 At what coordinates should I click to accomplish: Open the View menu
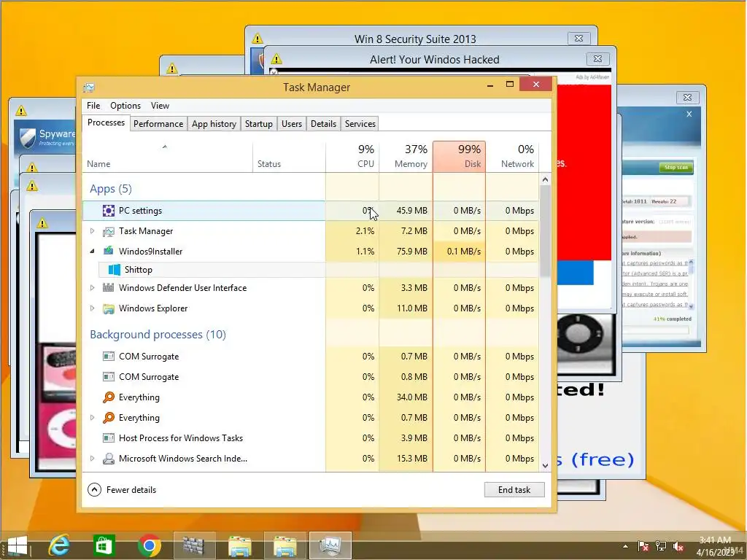point(160,106)
